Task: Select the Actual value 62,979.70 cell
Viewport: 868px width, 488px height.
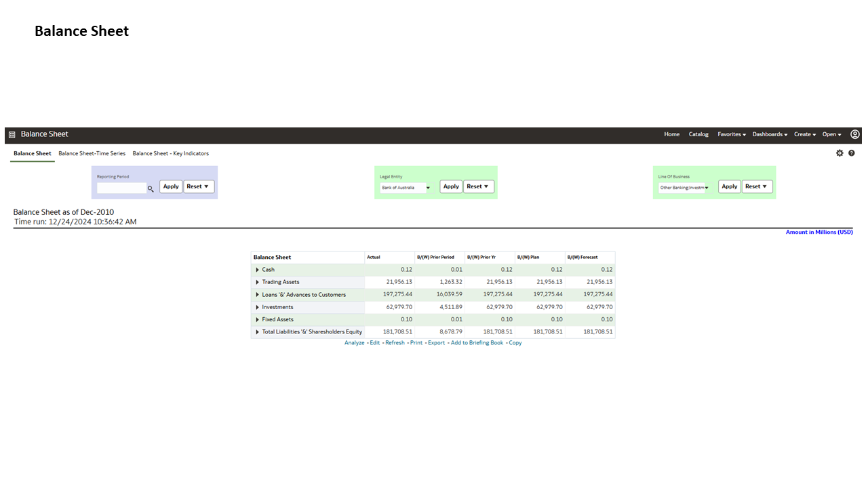Action: pyautogui.click(x=389, y=307)
